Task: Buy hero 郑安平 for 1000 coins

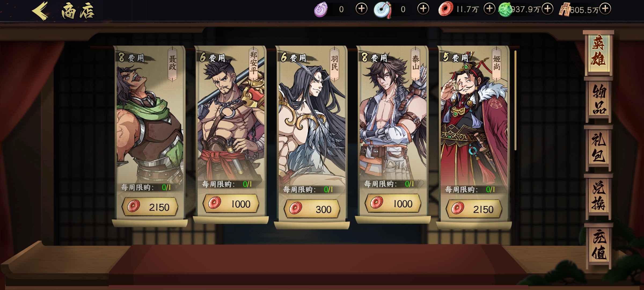Action: pyautogui.click(x=231, y=204)
